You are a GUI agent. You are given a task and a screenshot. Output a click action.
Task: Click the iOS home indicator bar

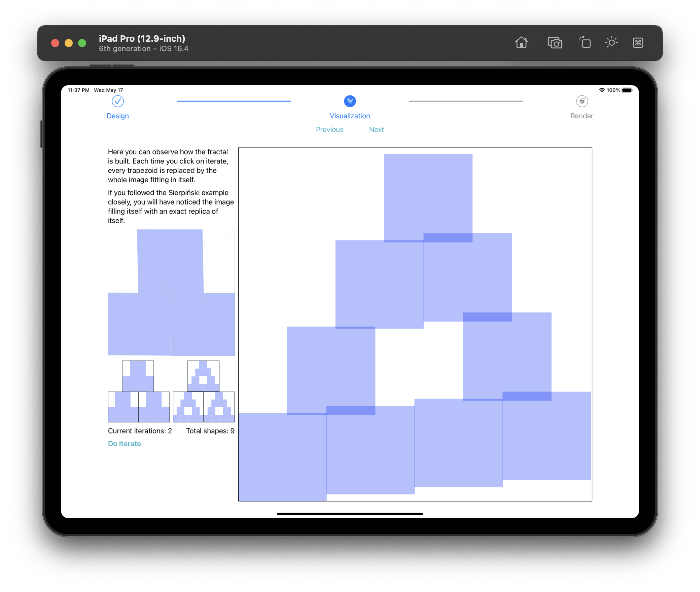pyautogui.click(x=350, y=514)
